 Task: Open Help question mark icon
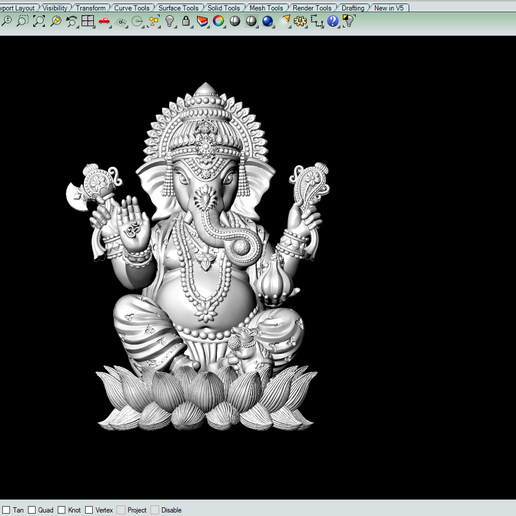tap(333, 21)
